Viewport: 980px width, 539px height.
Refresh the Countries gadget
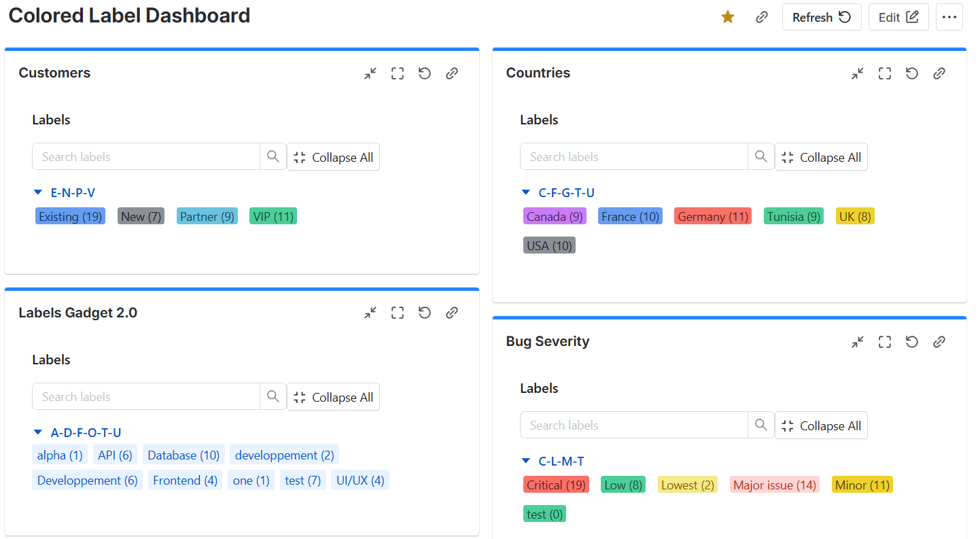point(911,73)
